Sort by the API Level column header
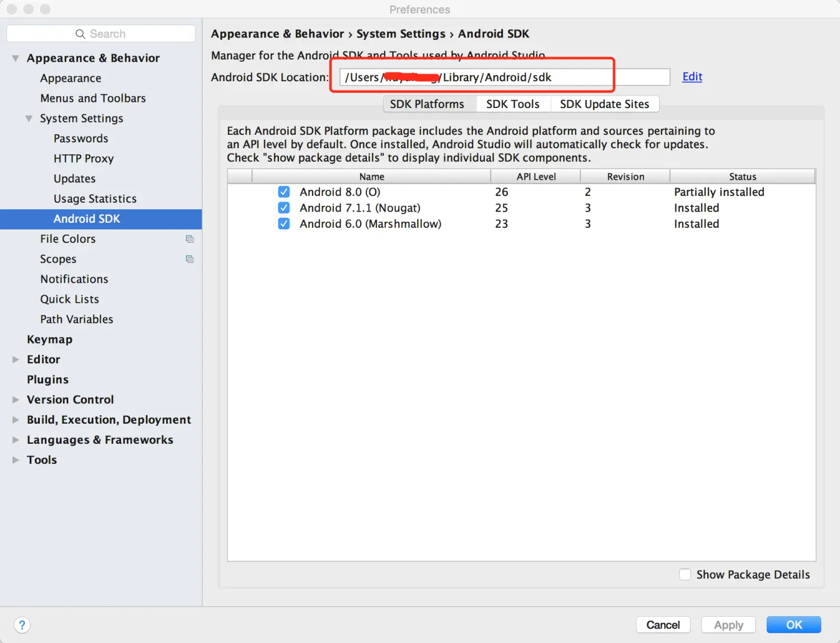 [x=536, y=176]
